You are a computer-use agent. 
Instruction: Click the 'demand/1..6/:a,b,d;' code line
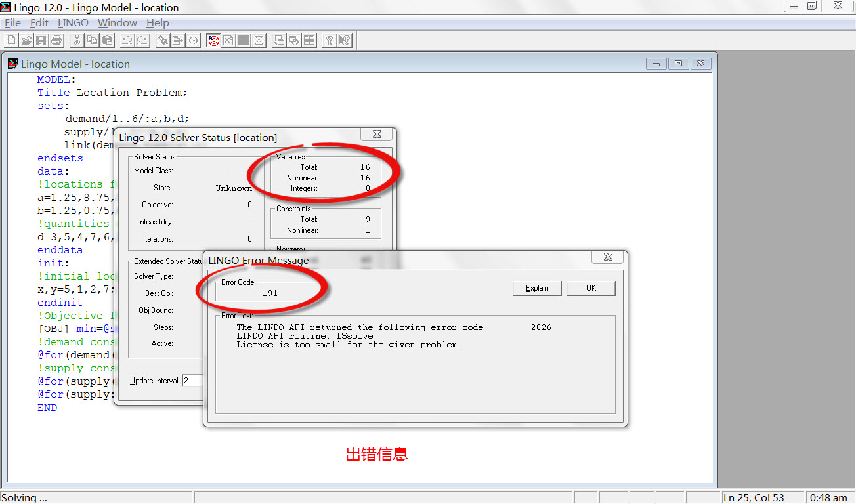pyautogui.click(x=127, y=119)
